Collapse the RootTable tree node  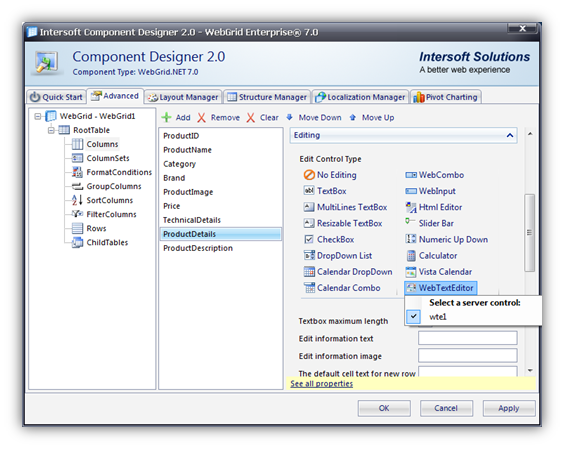pos(51,130)
